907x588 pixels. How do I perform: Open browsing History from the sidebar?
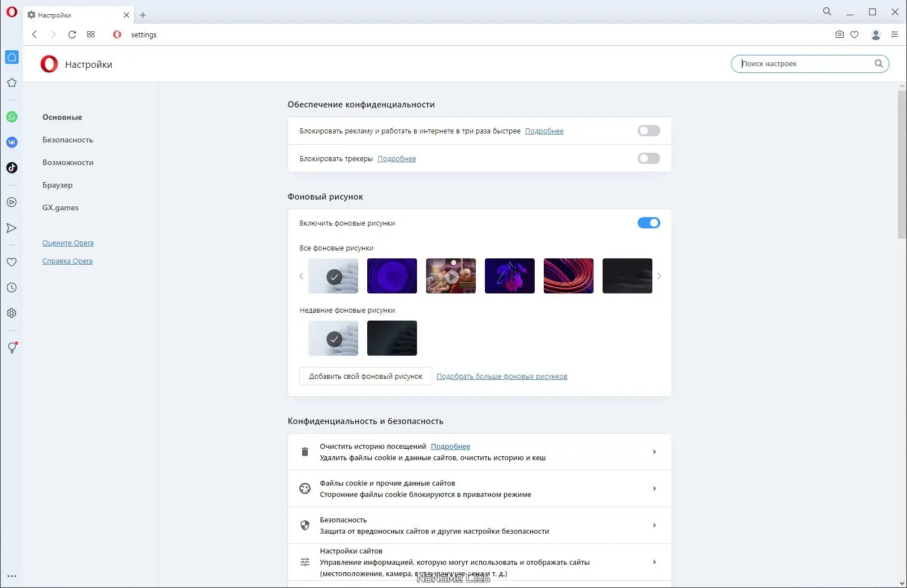(x=12, y=287)
